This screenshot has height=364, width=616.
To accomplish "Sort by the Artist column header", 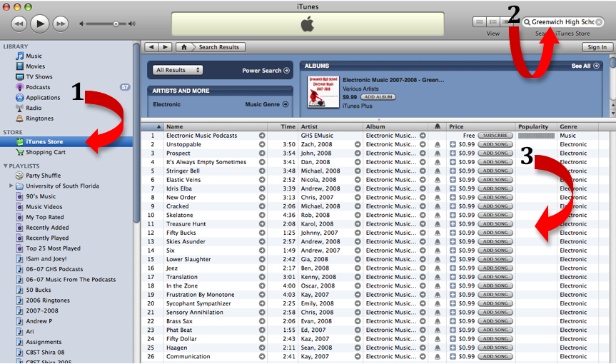I will (330, 126).
